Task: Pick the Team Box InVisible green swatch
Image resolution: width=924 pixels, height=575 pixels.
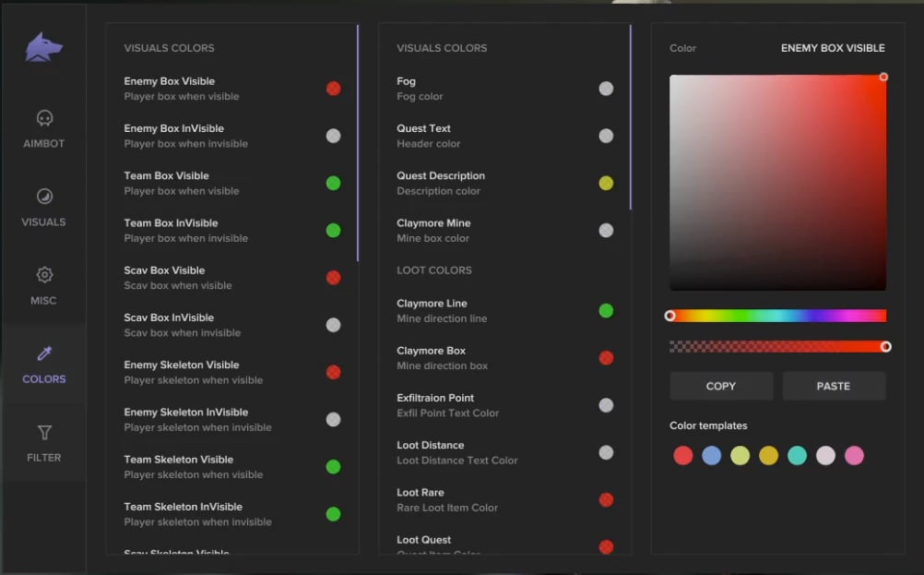Action: tap(333, 230)
